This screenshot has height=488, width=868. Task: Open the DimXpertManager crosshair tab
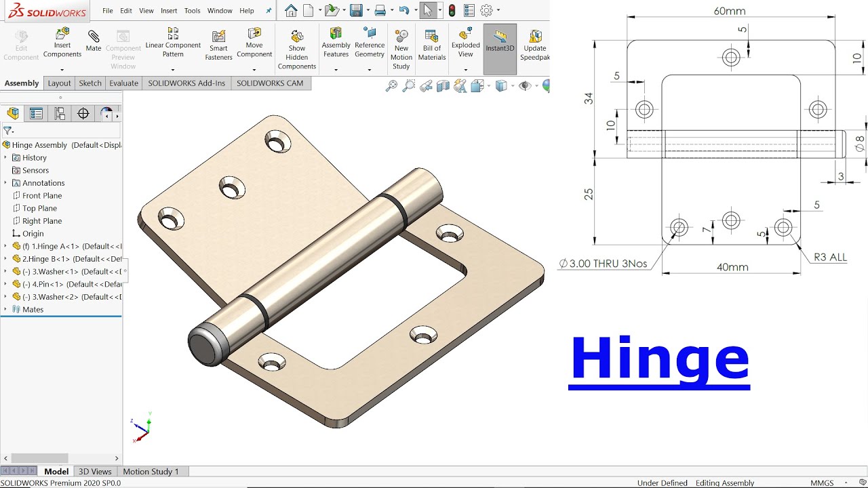83,114
